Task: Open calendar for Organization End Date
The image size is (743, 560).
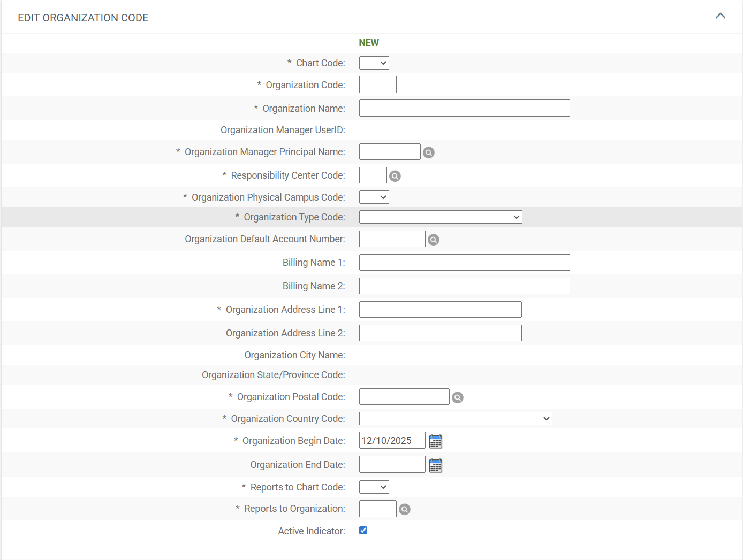Action: [436, 465]
